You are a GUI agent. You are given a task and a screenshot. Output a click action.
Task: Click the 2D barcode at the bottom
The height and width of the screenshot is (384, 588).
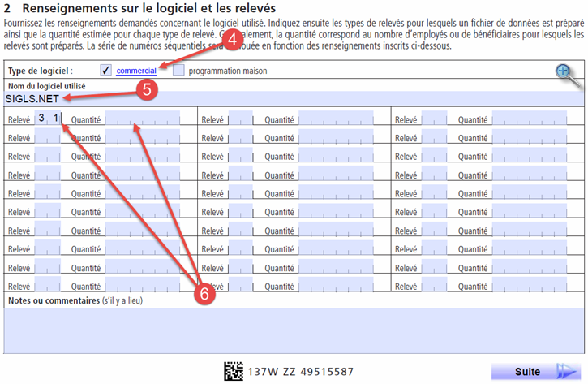point(234,372)
